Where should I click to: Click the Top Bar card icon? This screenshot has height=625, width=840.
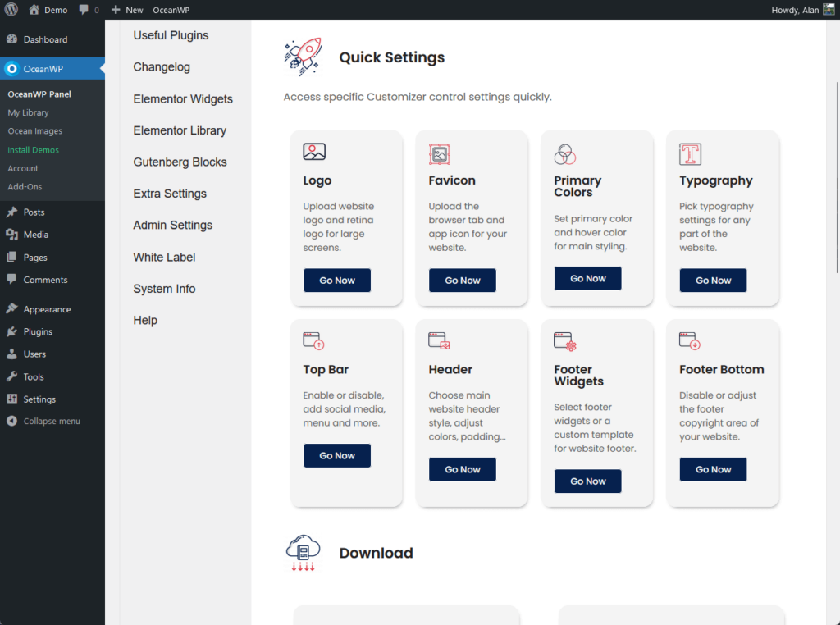[x=313, y=341]
